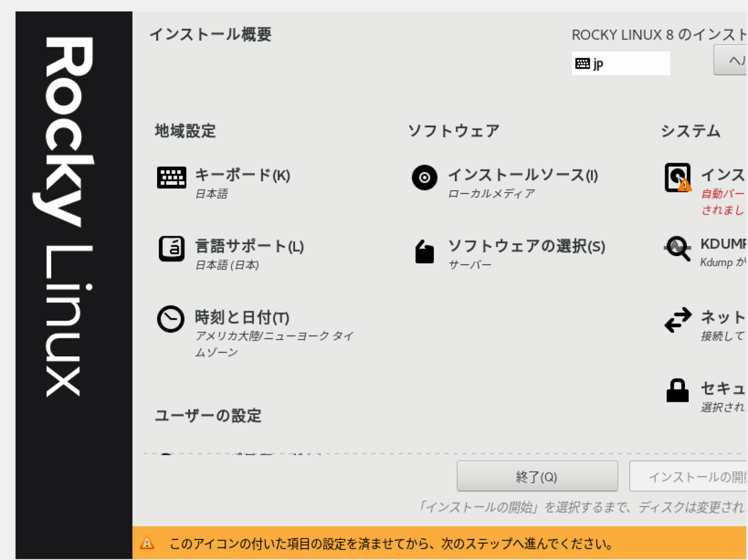748x560 pixels.
Task: Click the 地域設定 section heading
Action: click(x=185, y=131)
